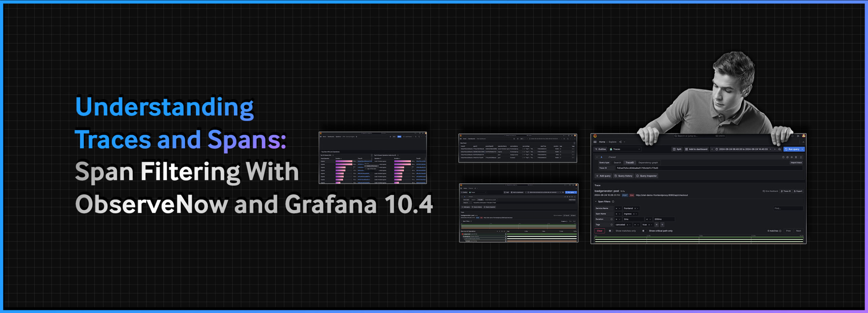Open Traces data source dropdown in large window

click(x=625, y=149)
